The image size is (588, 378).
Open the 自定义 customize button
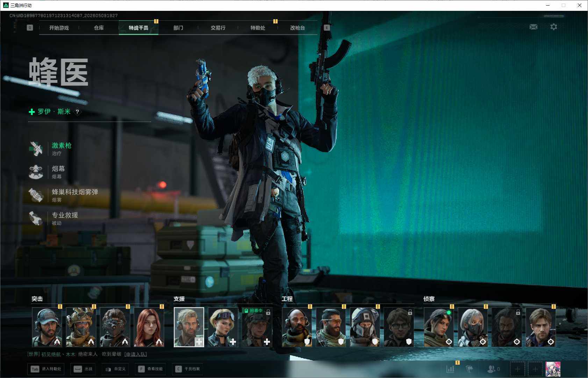pyautogui.click(x=115, y=369)
